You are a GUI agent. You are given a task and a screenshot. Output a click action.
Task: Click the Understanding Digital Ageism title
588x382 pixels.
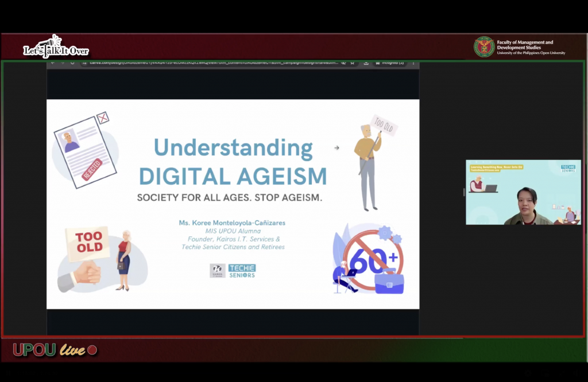click(x=233, y=162)
